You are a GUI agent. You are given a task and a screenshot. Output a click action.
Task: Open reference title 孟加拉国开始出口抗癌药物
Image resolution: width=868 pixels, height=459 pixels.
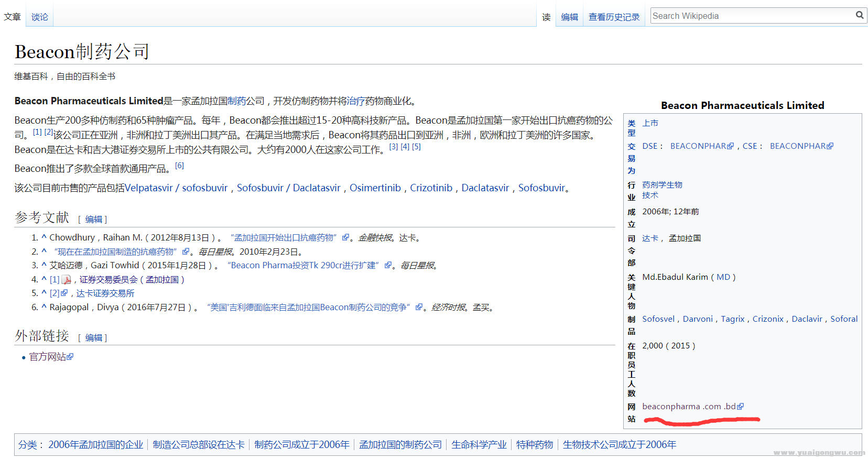(284, 237)
